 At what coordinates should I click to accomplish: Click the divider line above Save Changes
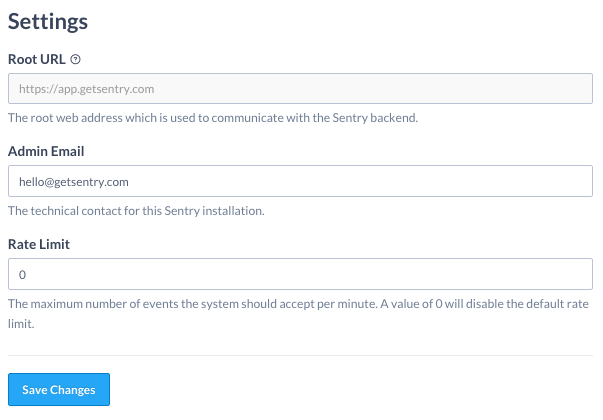click(300, 355)
